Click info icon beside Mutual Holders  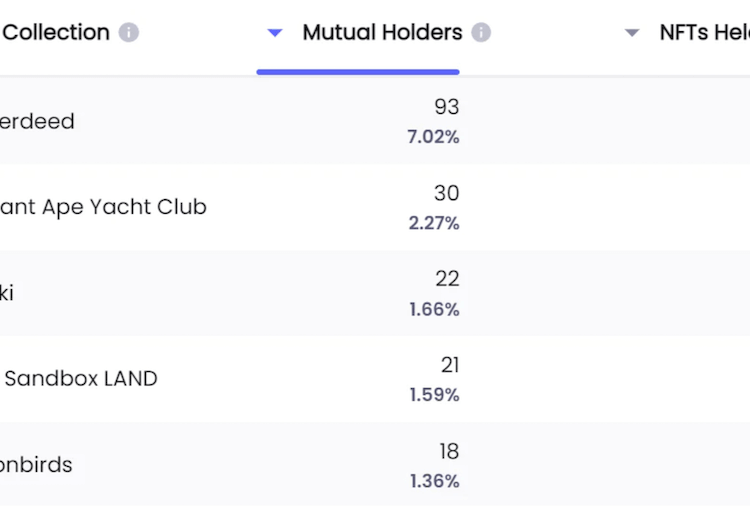(x=481, y=33)
